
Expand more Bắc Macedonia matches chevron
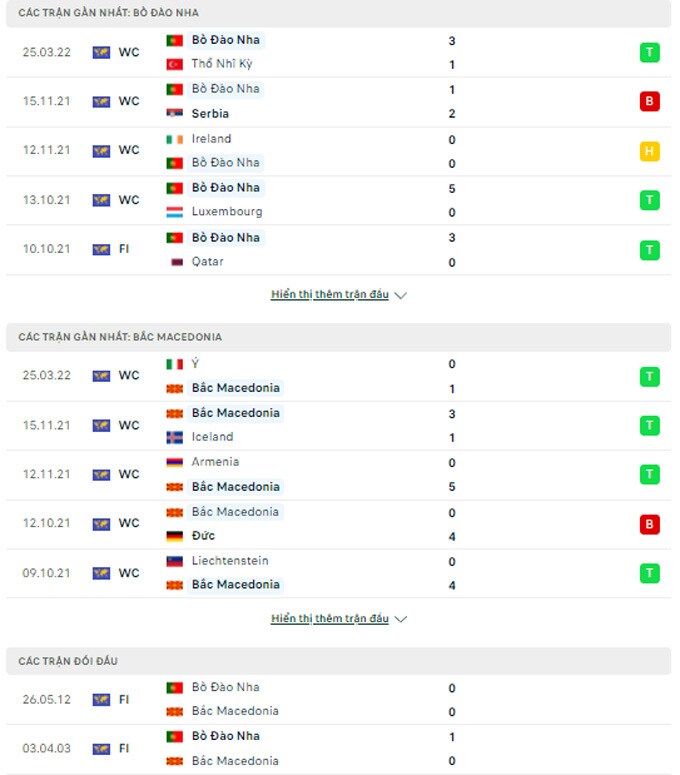[x=401, y=620]
